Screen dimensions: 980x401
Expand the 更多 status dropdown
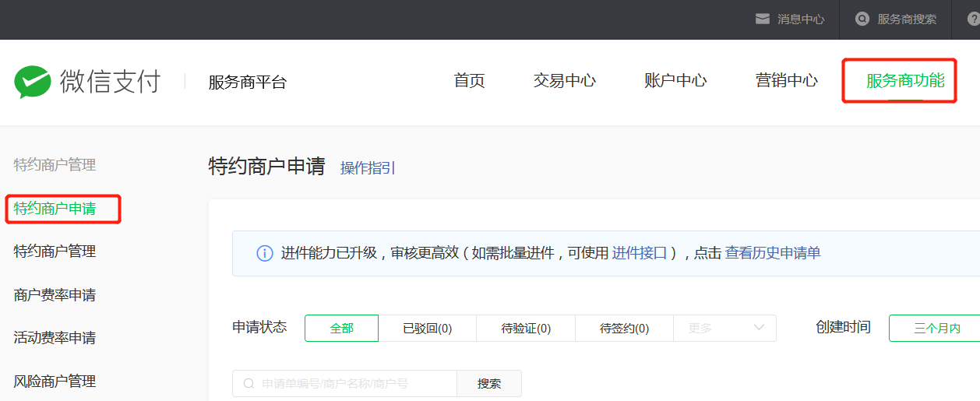[724, 329]
